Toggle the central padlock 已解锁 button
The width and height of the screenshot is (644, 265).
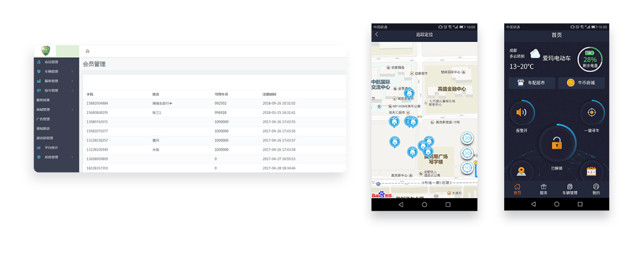[x=556, y=144]
